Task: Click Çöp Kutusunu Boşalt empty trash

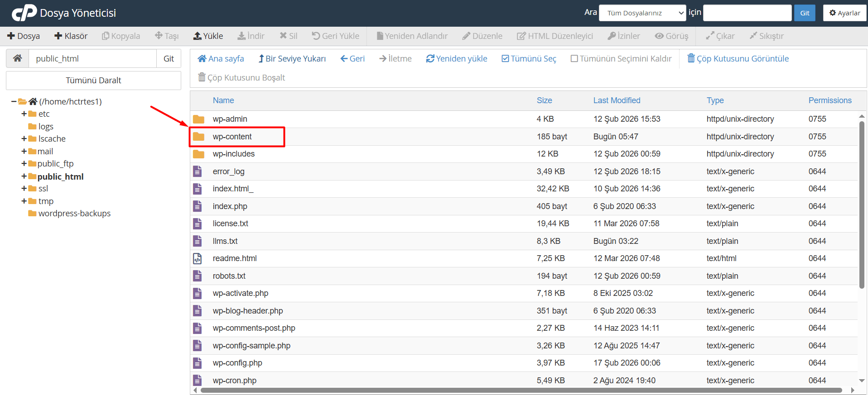Action: [241, 77]
